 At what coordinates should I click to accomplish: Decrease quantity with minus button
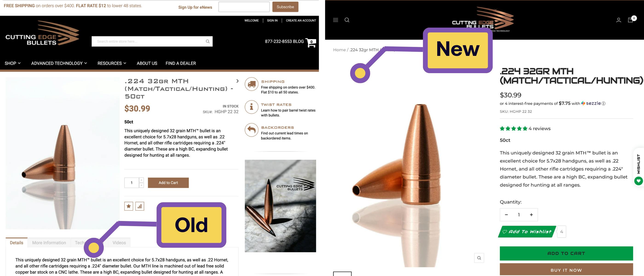tap(506, 215)
